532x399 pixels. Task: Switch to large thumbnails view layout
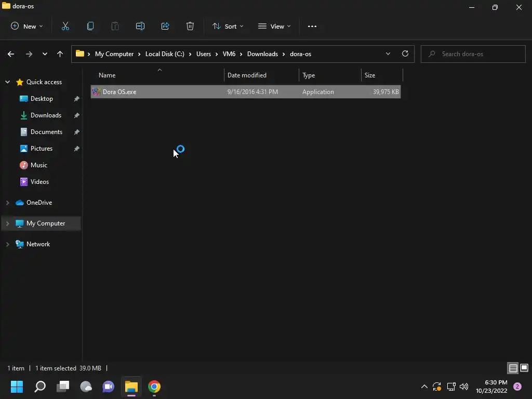pos(524,368)
